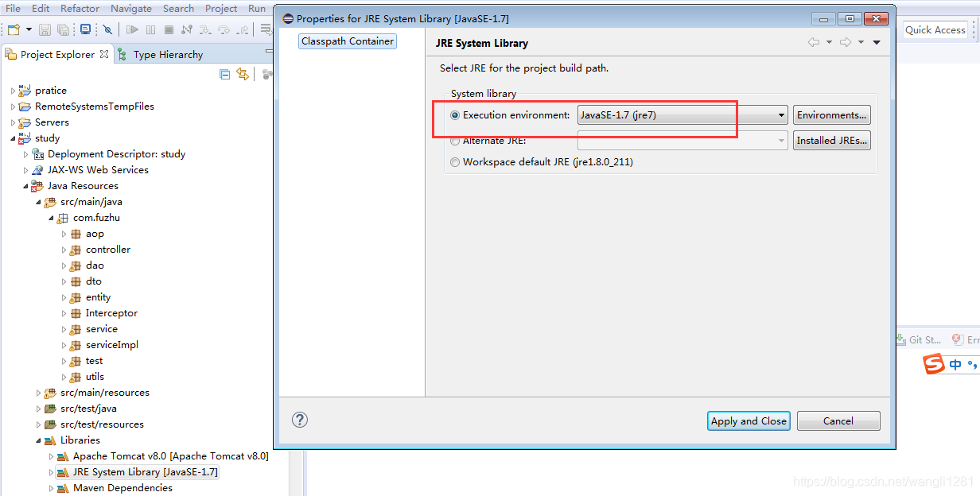This screenshot has width=980, height=496.
Task: Click the dialog Forward arrow icon
Action: (846, 42)
